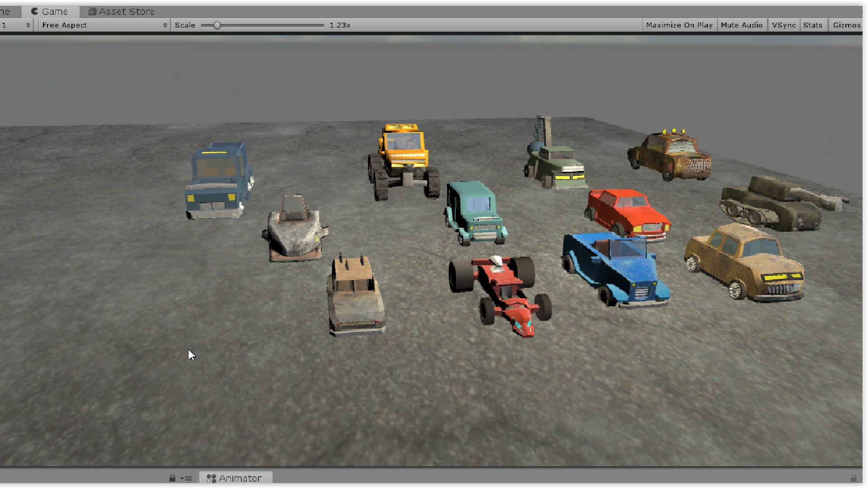Click the dark blue box truck
The image size is (868, 488).
point(219,181)
